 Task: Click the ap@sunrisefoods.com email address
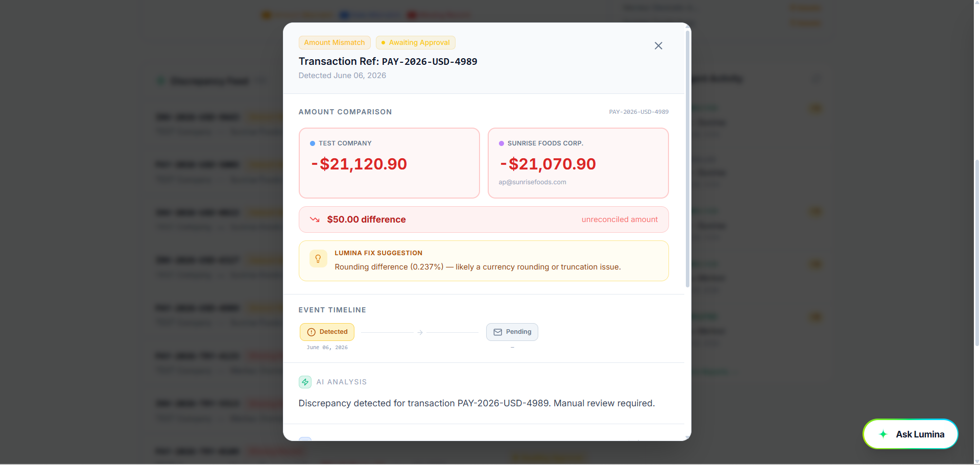(532, 182)
